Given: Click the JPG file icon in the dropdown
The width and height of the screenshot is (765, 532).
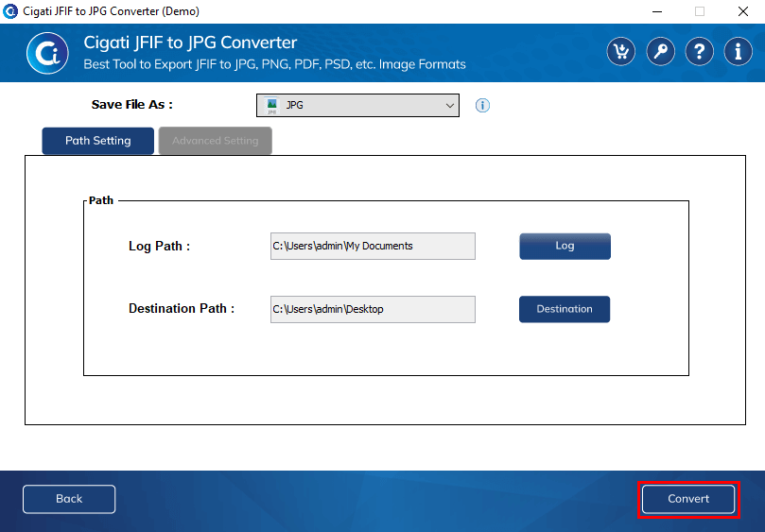Looking at the screenshot, I should coord(271,105).
